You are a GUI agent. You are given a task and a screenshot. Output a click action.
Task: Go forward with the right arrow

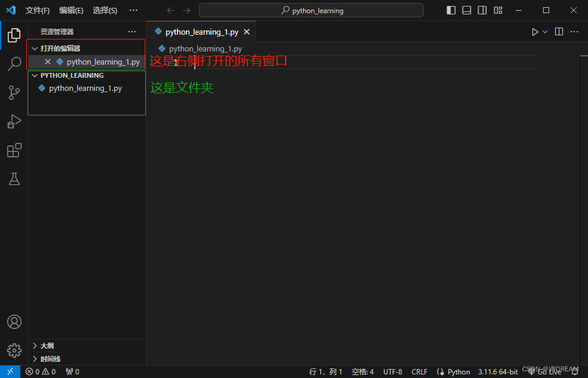(x=186, y=11)
